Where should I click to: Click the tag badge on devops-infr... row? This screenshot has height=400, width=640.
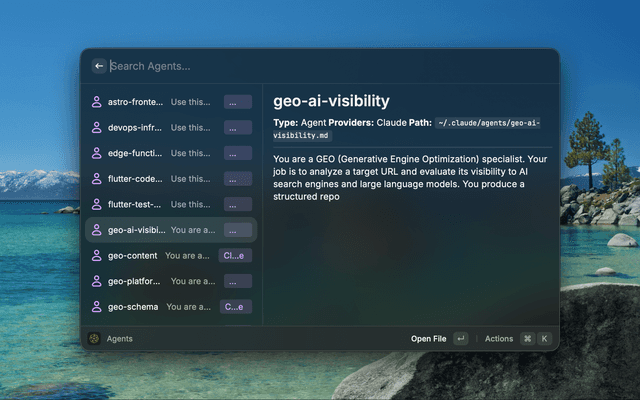(238, 128)
